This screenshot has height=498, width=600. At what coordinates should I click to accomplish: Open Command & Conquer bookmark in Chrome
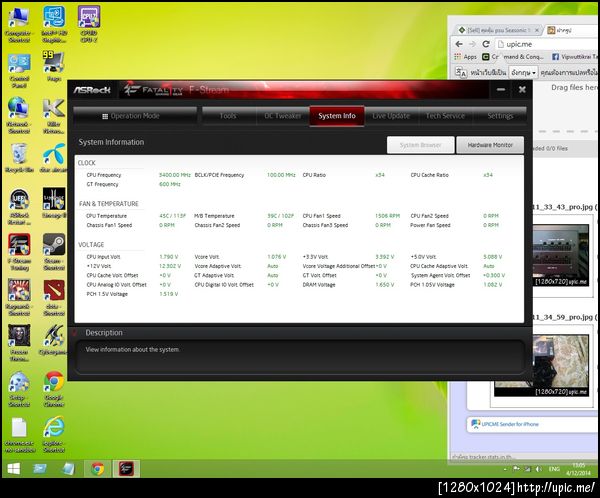click(x=513, y=57)
